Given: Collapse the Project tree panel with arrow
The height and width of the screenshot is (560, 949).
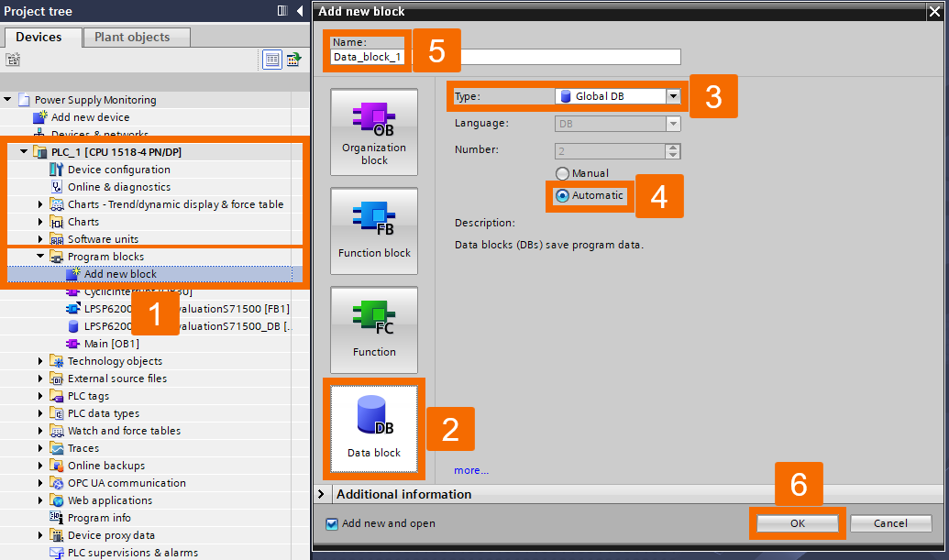Looking at the screenshot, I should click(300, 11).
